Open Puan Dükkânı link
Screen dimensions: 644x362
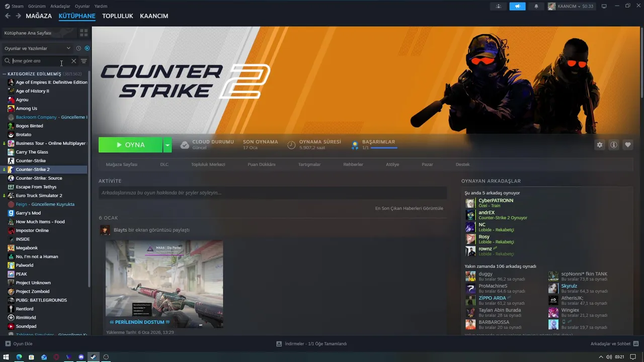pos(262,164)
